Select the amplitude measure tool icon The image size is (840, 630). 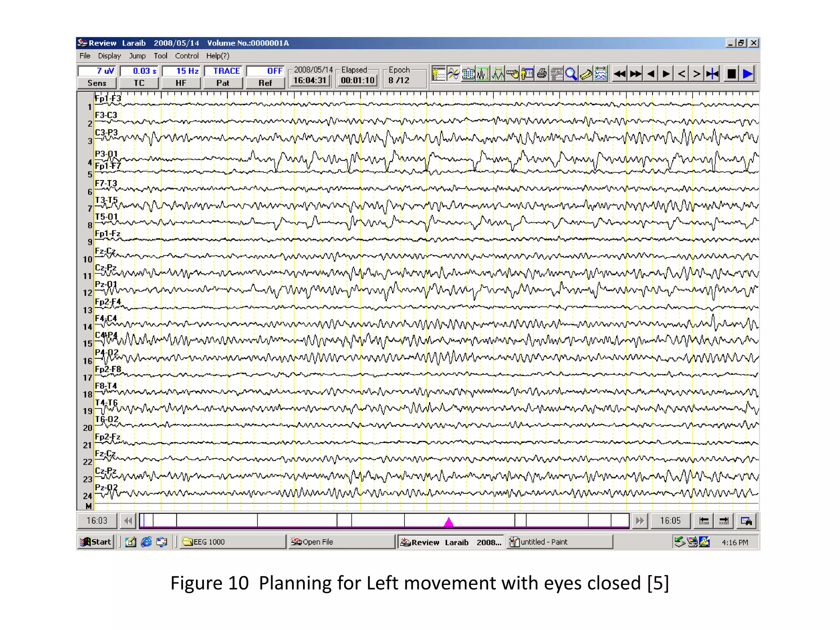483,74
